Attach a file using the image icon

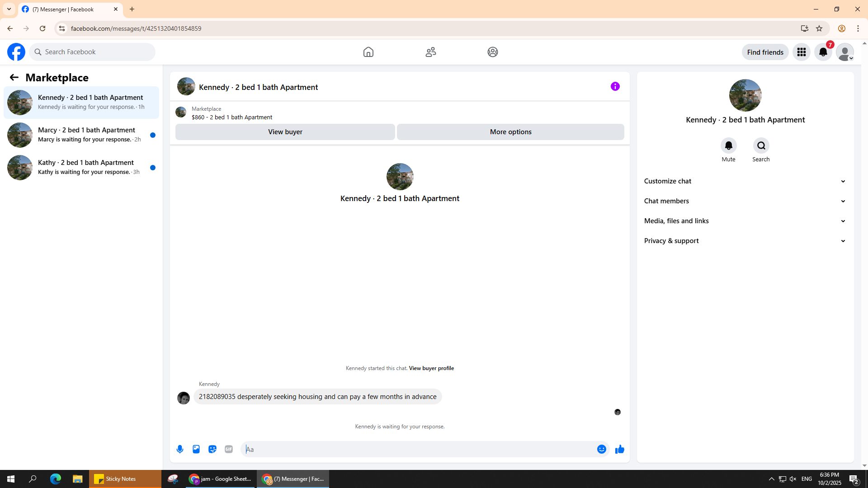coord(196,449)
